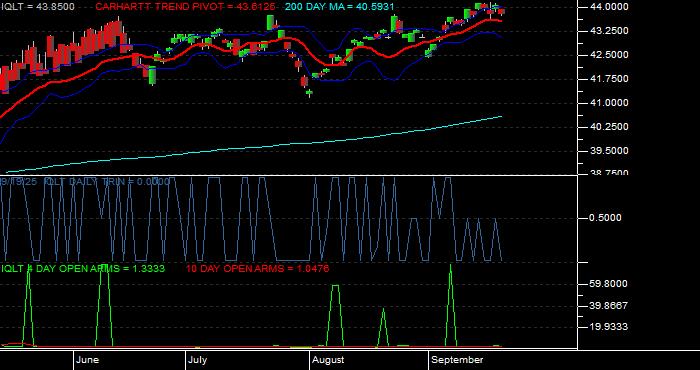Viewport: 700px width, 370px height.
Task: Jump to the August timeline marker
Action: 328,360
